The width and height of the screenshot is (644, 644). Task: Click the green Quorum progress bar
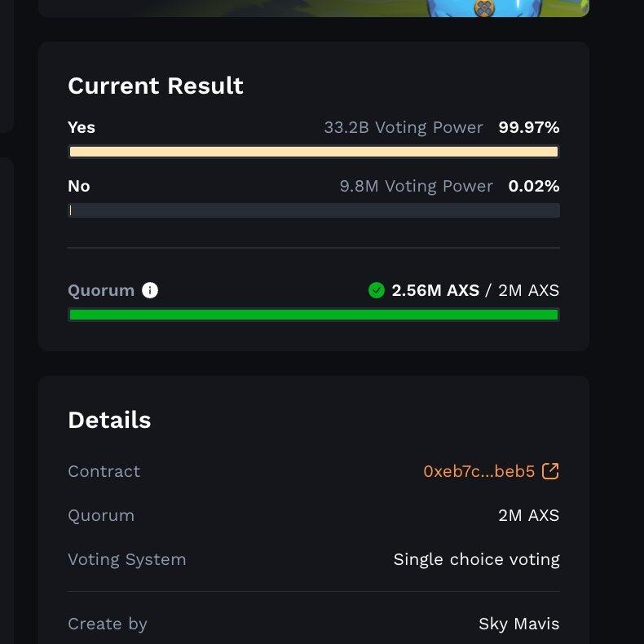tap(314, 315)
